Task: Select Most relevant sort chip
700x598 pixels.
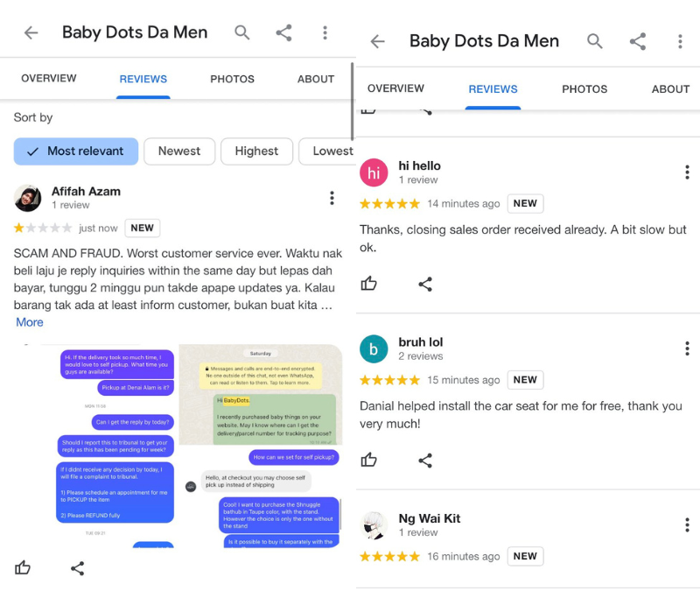Action: pyautogui.click(x=76, y=151)
